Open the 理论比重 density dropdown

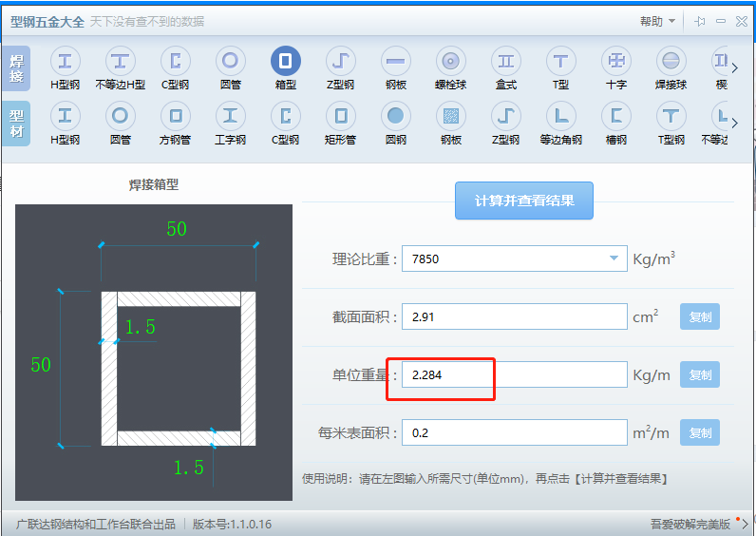tap(614, 258)
